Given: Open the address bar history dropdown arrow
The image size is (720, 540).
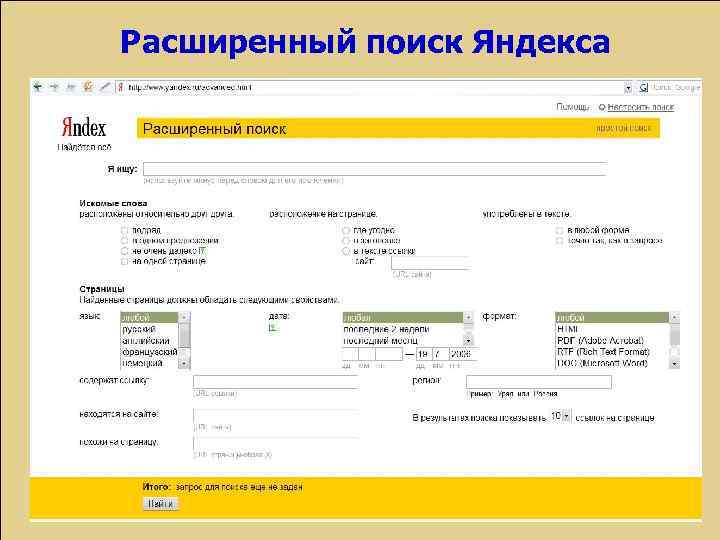Looking at the screenshot, I should 628,87.
